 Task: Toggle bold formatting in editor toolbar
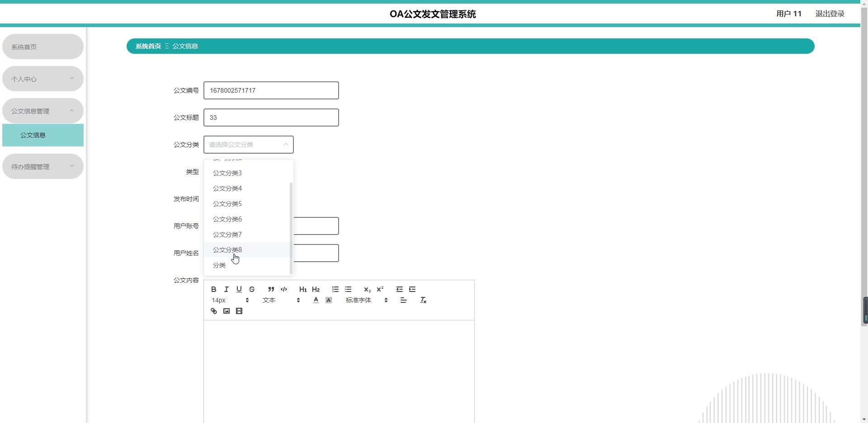tap(214, 289)
